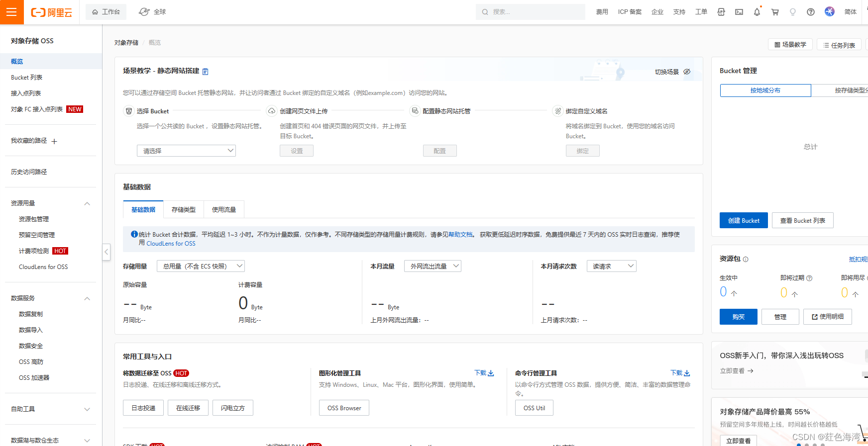Screen dimensions: 868x446
Task: Click the search magnifier icon
Action: (485, 12)
